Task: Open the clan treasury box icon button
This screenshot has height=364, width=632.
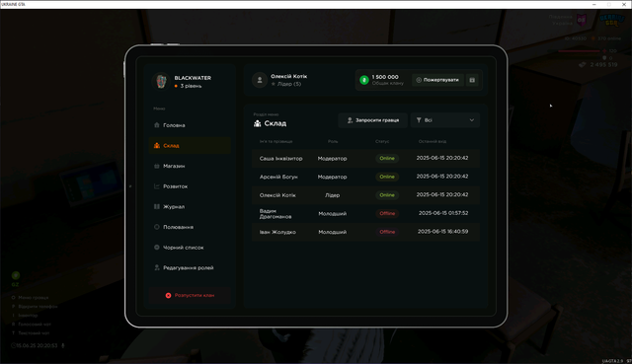Action: pos(472,80)
